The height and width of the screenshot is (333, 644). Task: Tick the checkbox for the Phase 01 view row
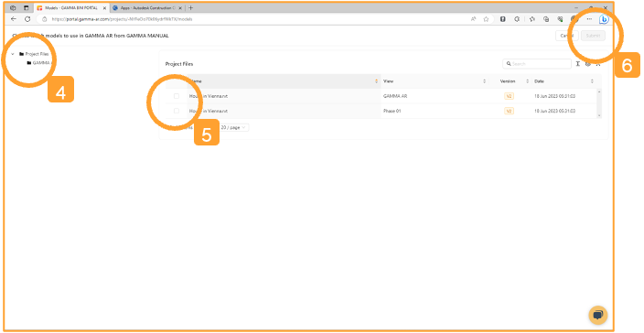click(x=177, y=111)
